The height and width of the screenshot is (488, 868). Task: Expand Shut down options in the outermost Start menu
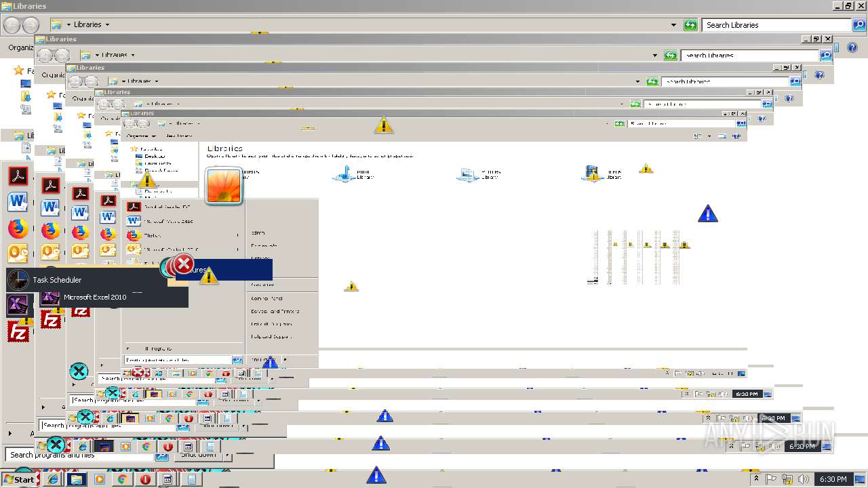(228, 455)
